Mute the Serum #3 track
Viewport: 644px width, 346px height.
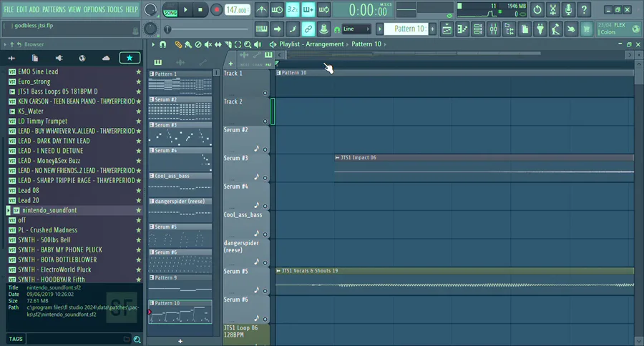tap(265, 178)
